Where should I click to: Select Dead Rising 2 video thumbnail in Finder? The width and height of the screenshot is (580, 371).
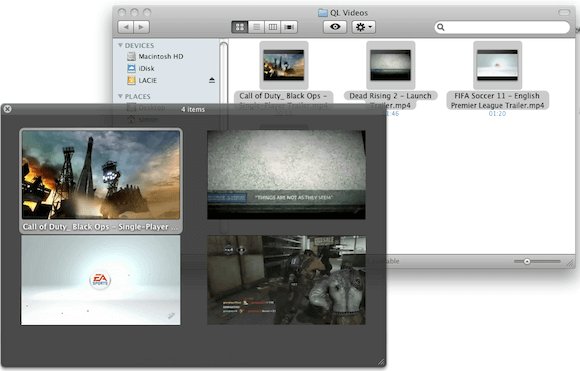pos(391,65)
